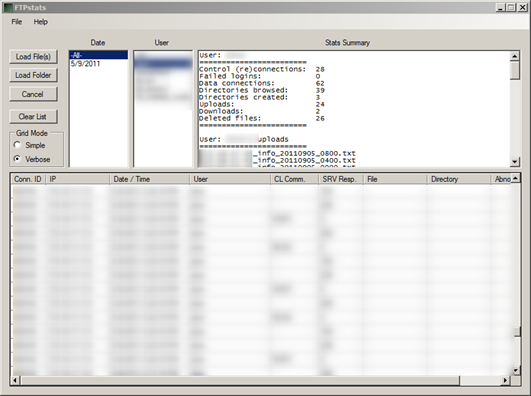The height and width of the screenshot is (396, 531).
Task: Click Stats Summary scroll up arrow
Action: (x=514, y=56)
